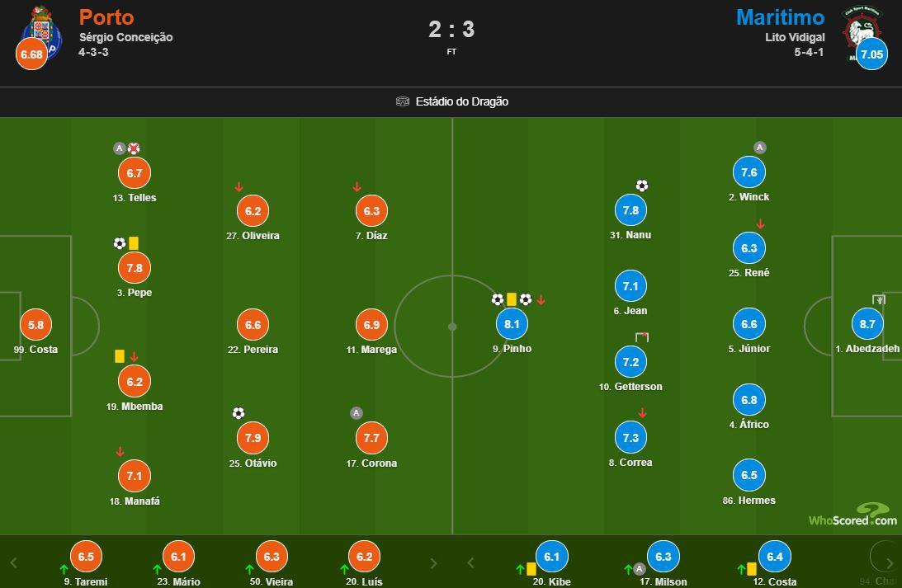The width and height of the screenshot is (902, 588).
Task: Show next Porto substitutes with right chevron
Action: coord(433,564)
